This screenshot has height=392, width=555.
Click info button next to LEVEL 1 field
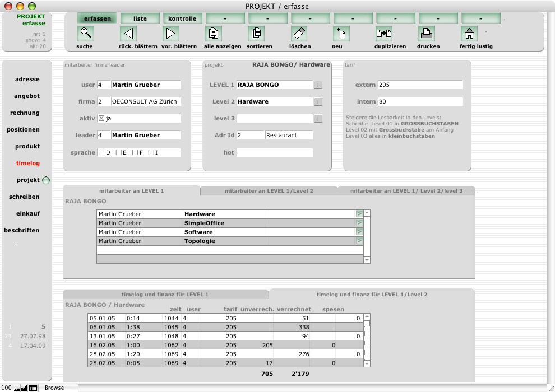pos(318,85)
